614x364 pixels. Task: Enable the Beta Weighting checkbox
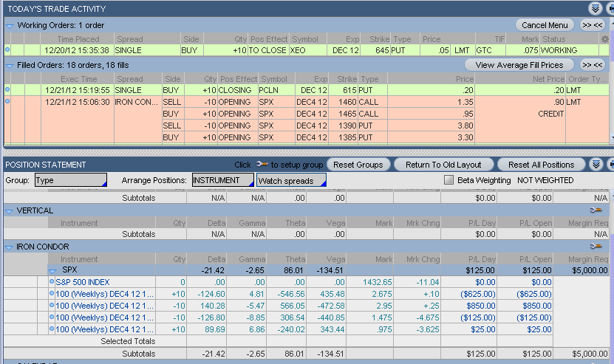click(x=448, y=180)
